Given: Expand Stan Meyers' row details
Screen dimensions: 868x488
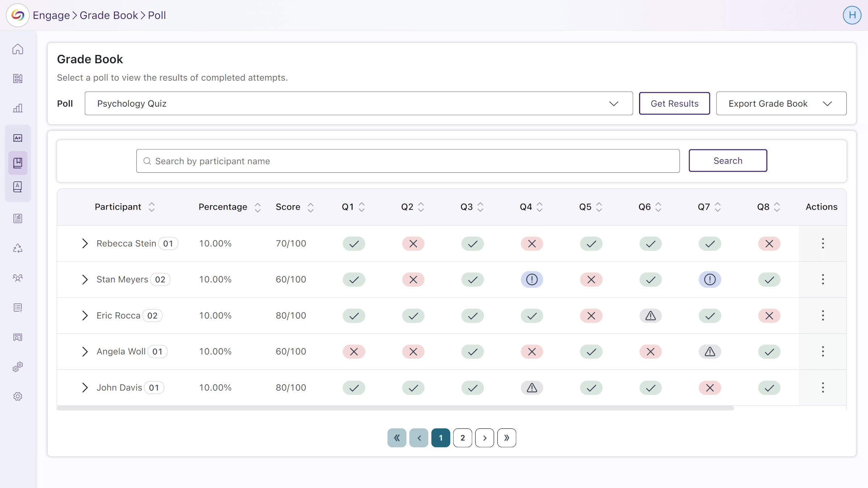Looking at the screenshot, I should [85, 279].
